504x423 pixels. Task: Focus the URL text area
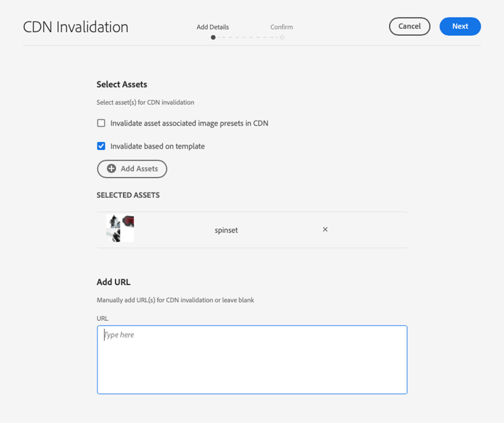tap(252, 360)
